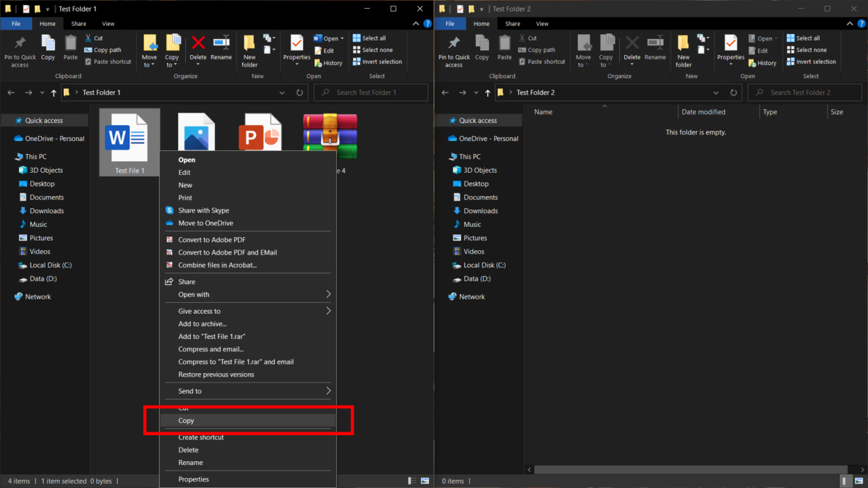This screenshot has width=868, height=488.
Task: Create a New folder in Test Folder 2
Action: tap(684, 51)
